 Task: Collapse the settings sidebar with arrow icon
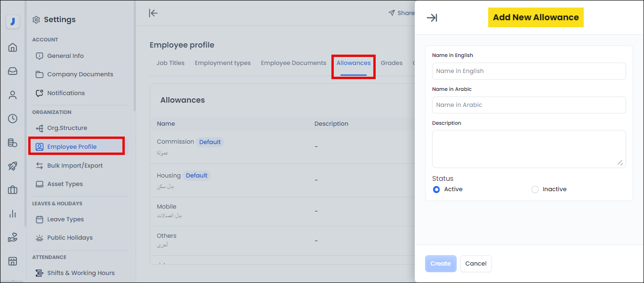click(153, 13)
